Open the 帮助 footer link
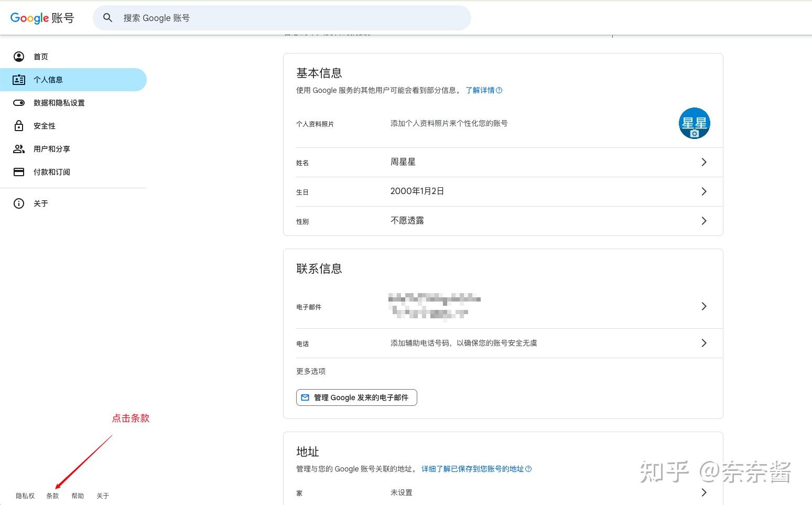 (x=78, y=496)
